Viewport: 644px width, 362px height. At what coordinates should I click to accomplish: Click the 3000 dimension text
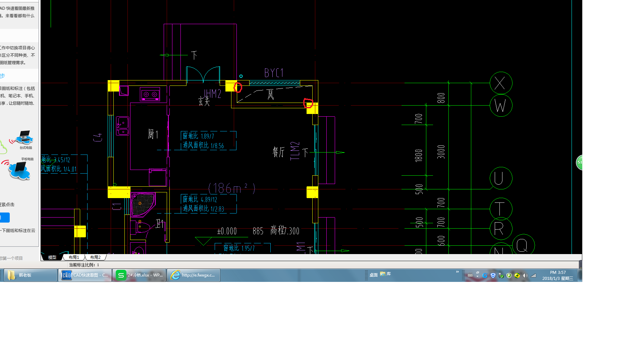point(441,152)
